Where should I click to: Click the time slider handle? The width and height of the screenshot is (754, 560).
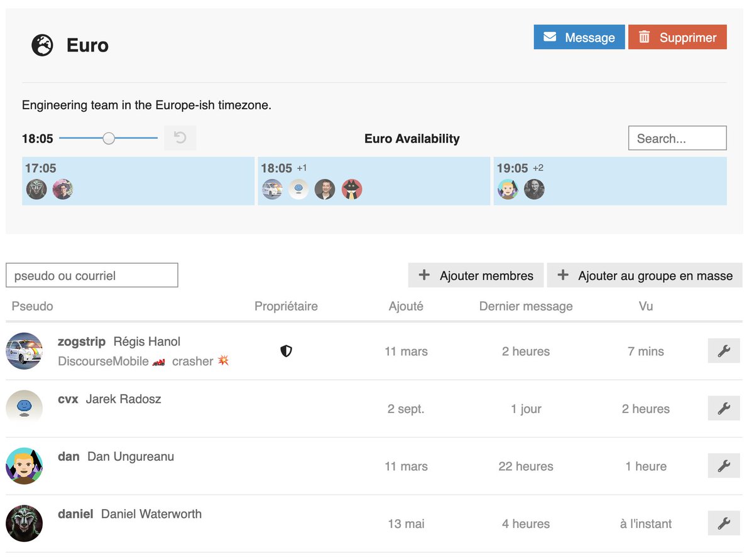click(x=109, y=138)
